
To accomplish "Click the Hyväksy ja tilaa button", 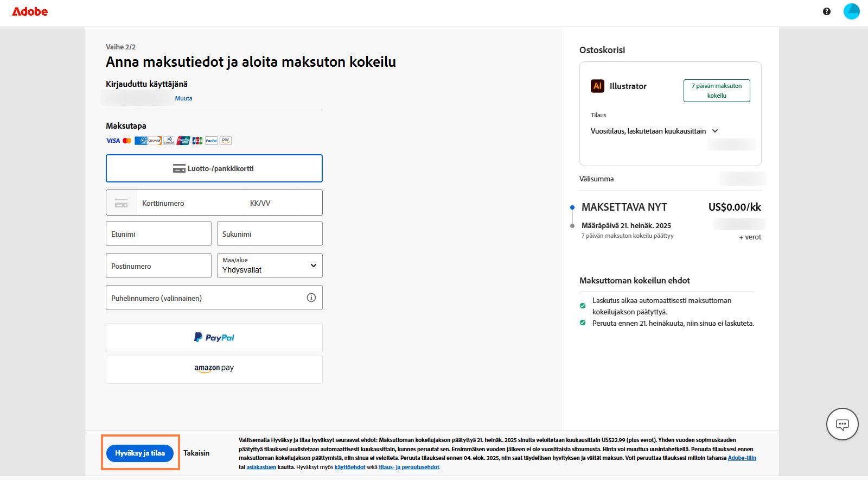I will (x=140, y=453).
